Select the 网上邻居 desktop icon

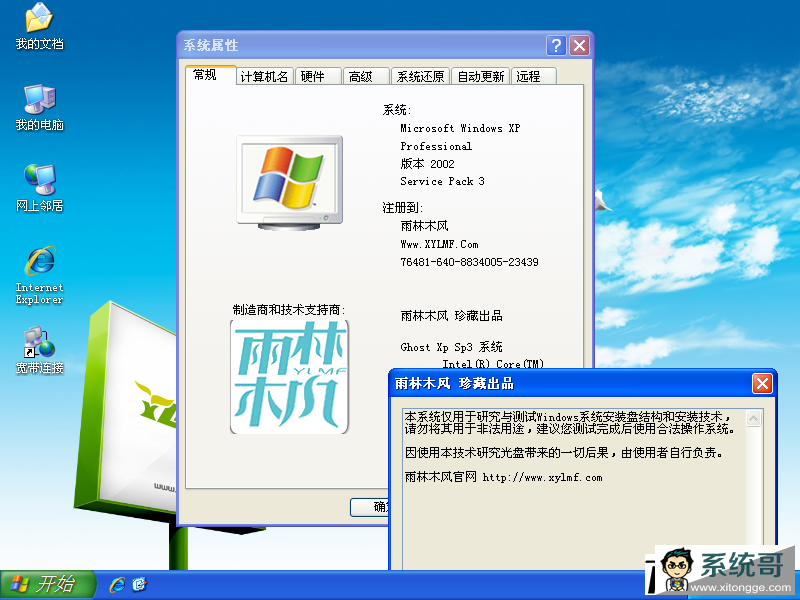coord(39,188)
